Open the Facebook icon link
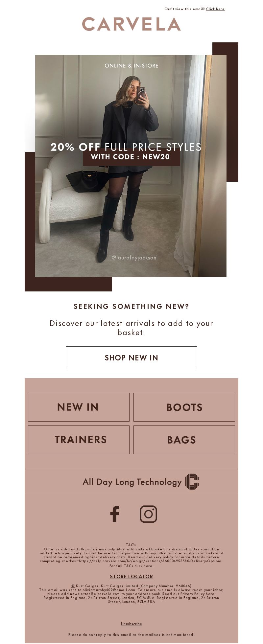 point(114,514)
